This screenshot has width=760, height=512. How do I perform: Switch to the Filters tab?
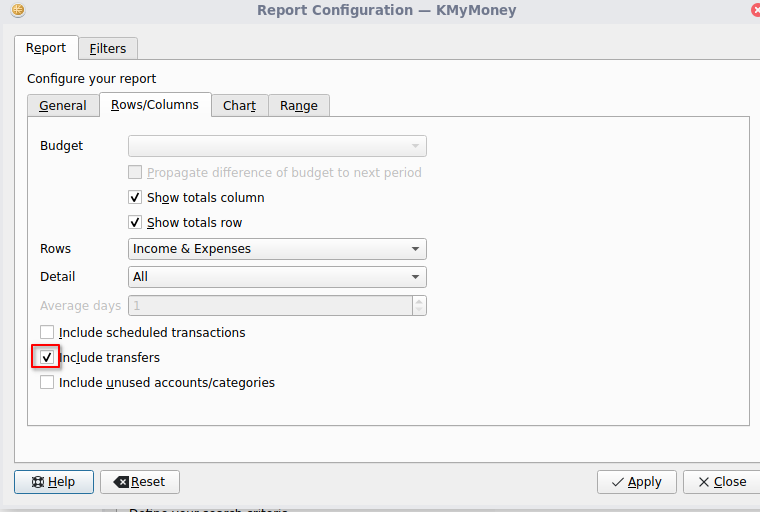pos(108,48)
